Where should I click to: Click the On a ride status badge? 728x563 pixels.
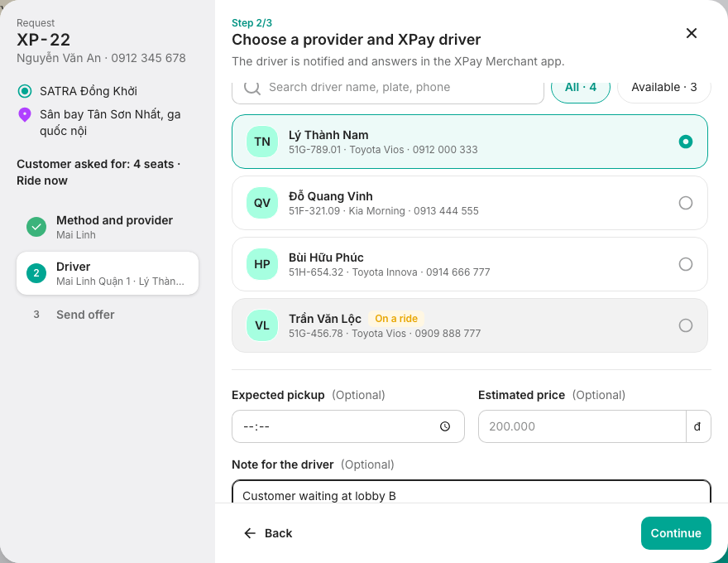coord(396,319)
